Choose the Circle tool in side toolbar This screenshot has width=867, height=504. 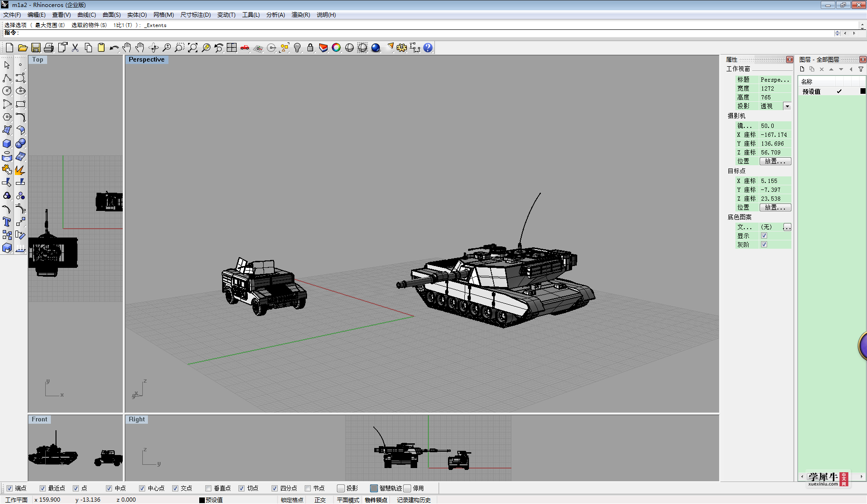(7, 91)
